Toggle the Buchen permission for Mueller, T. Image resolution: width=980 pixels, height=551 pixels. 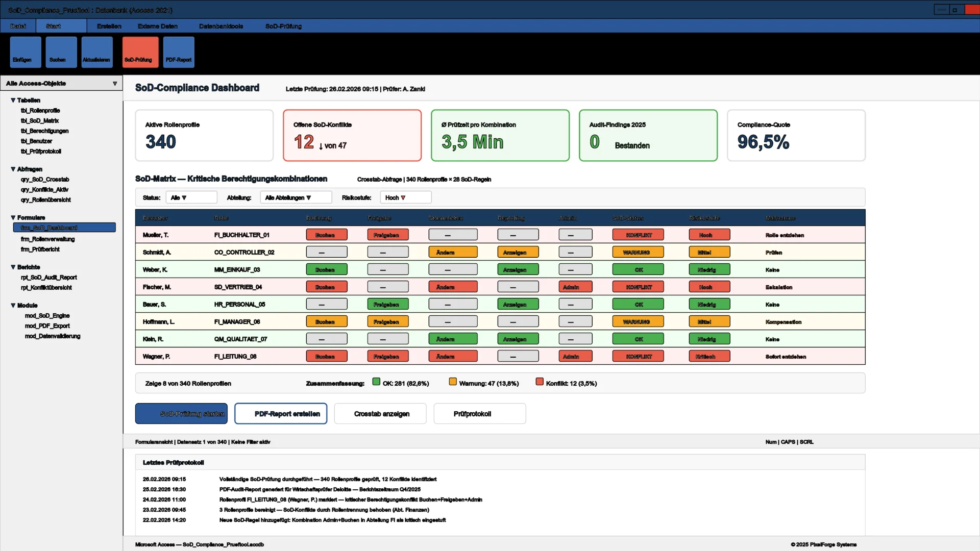click(x=326, y=234)
